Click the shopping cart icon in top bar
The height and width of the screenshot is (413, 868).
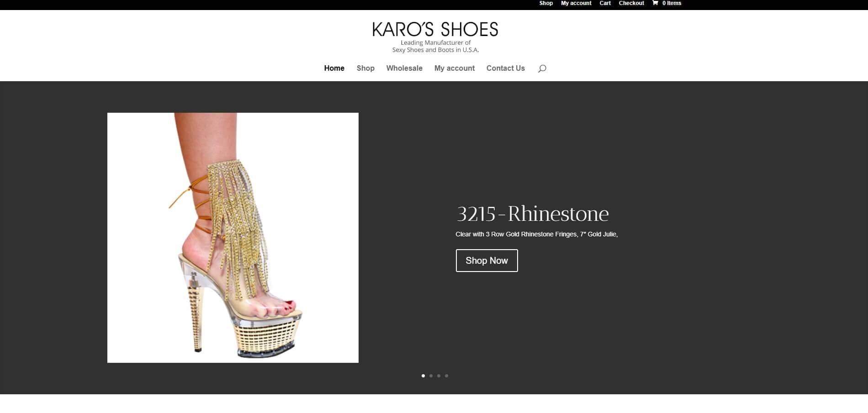coord(655,3)
